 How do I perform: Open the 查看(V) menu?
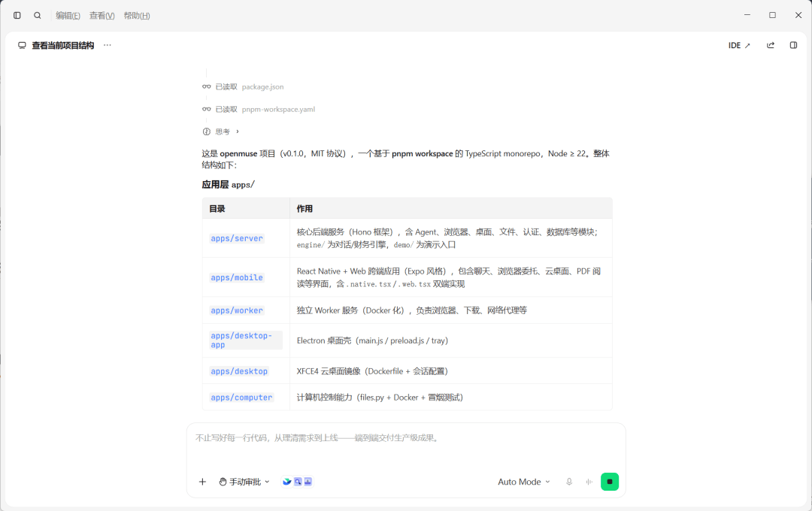(x=102, y=16)
